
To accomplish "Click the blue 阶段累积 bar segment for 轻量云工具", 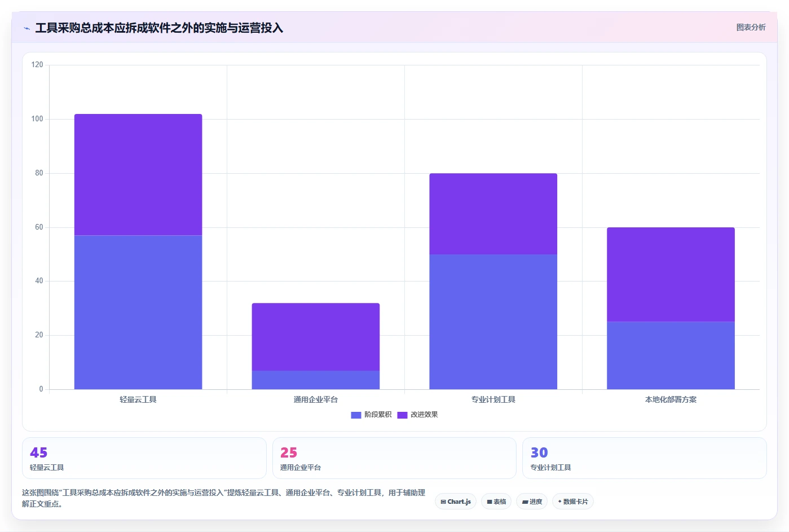I will pyautogui.click(x=138, y=312).
